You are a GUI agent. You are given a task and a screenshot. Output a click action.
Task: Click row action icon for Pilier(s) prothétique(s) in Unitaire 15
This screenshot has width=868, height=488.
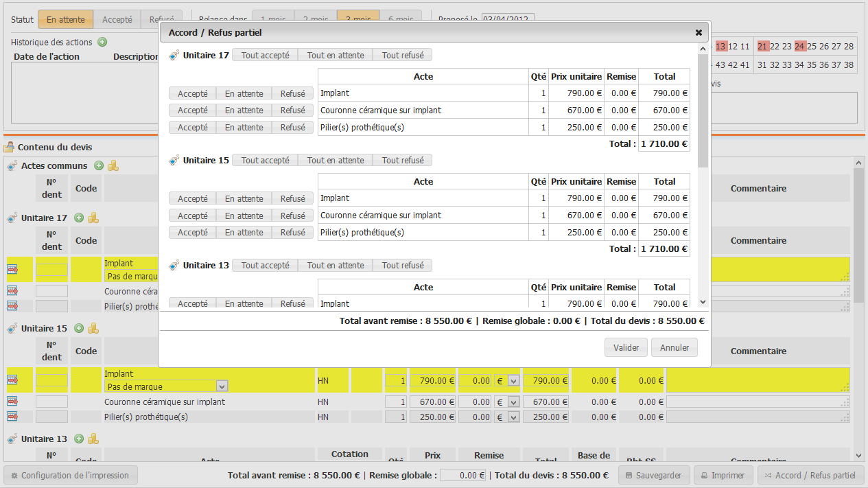(12, 417)
